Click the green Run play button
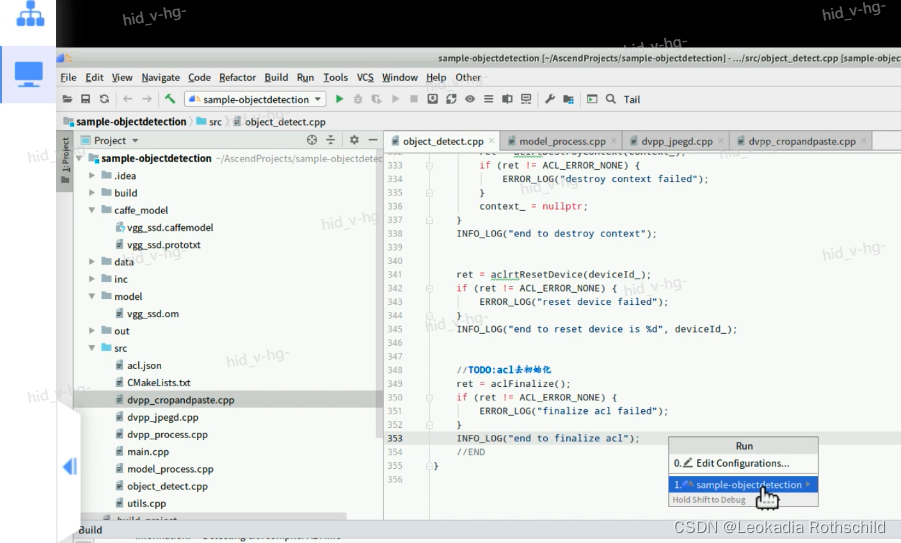 (x=340, y=99)
